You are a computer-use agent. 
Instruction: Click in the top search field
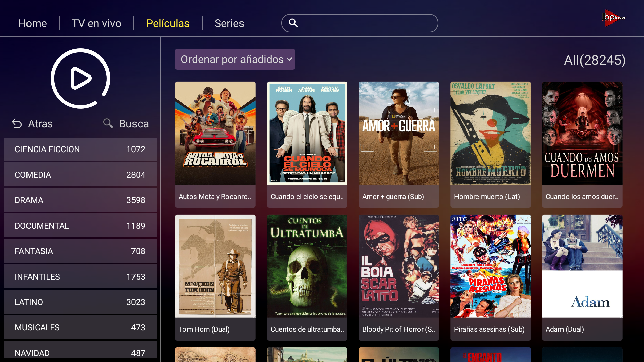366,23
